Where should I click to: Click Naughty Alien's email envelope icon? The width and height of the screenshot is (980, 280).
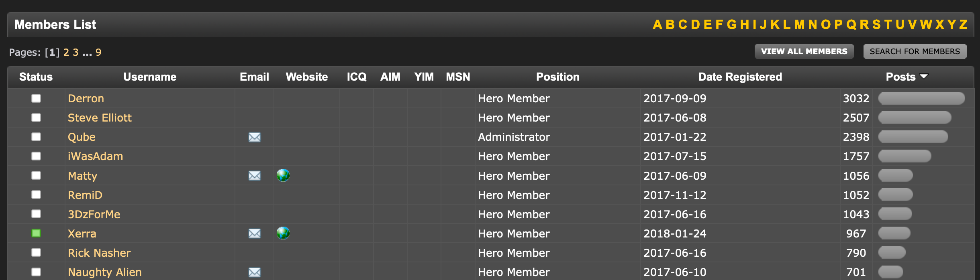(x=254, y=272)
